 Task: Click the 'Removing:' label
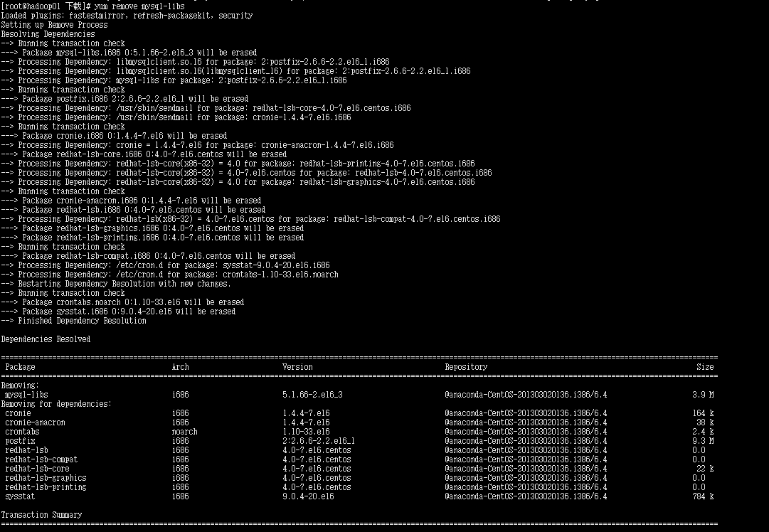(x=20, y=386)
